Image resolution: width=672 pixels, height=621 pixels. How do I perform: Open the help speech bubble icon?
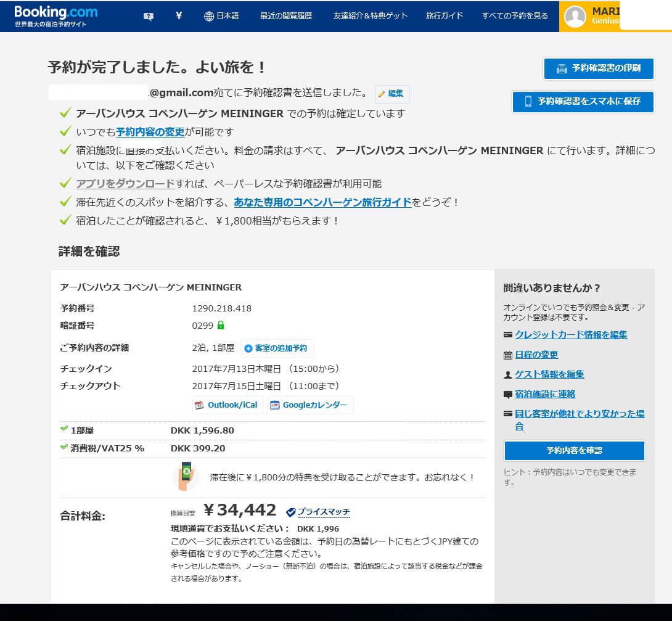tap(149, 16)
